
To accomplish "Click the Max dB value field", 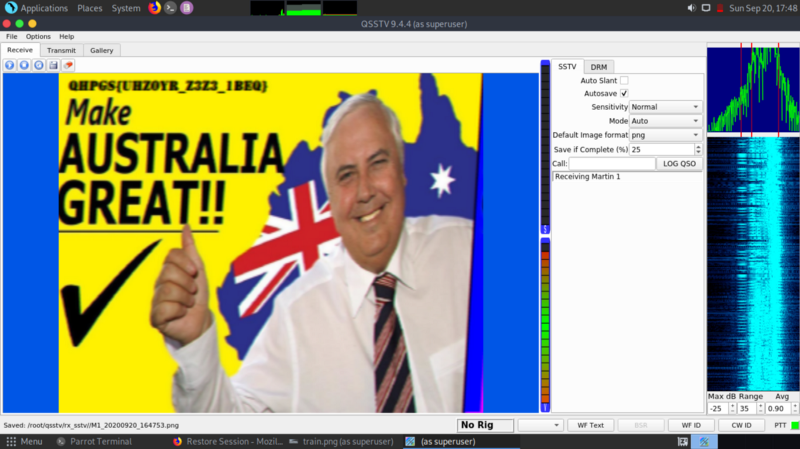I will 718,409.
